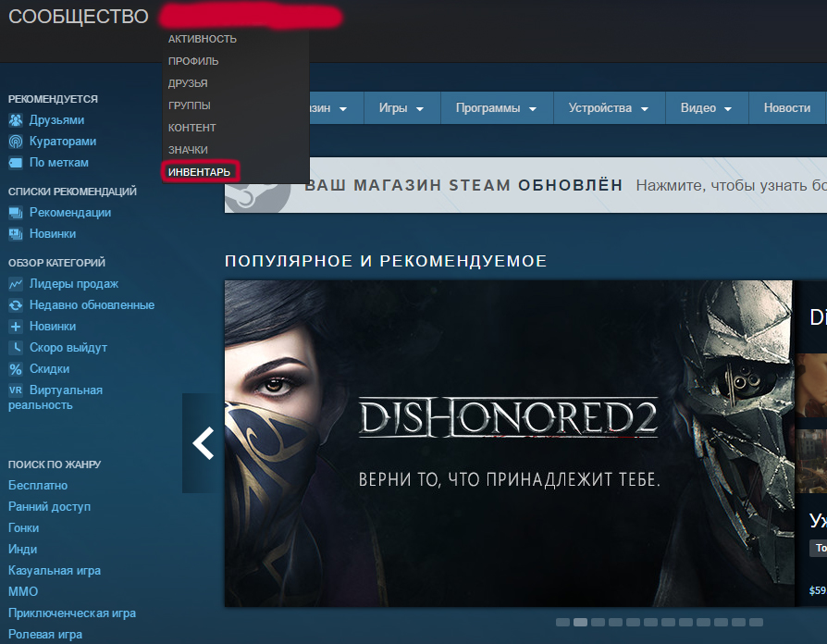The image size is (827, 644).
Task: Browse the Бесплатно genre
Action: pos(38,485)
